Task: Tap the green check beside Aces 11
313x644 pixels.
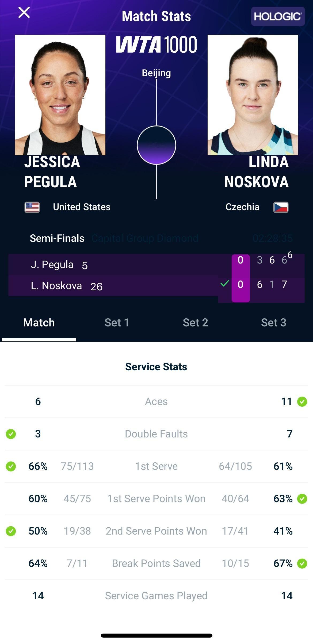Action: pyautogui.click(x=302, y=402)
